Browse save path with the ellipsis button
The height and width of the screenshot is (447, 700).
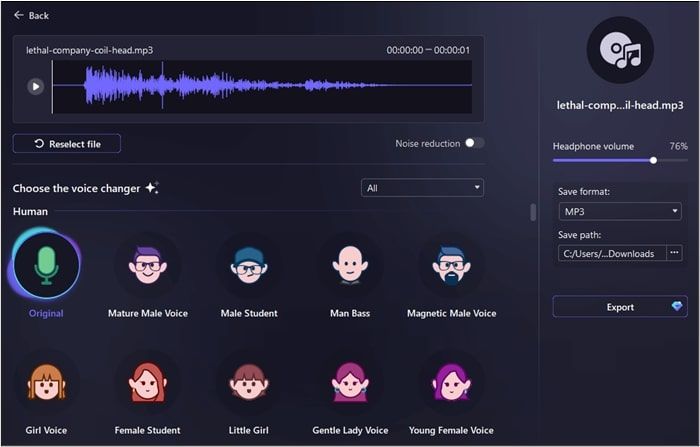[x=674, y=253]
